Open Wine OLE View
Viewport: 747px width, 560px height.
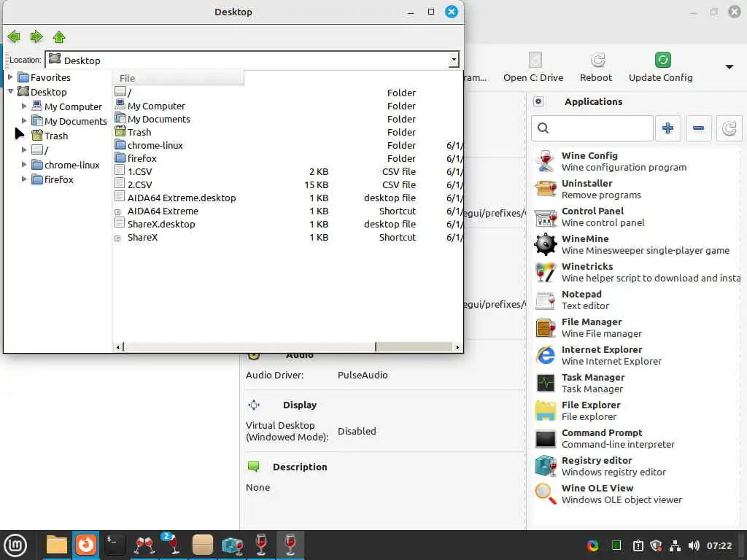pos(636,494)
